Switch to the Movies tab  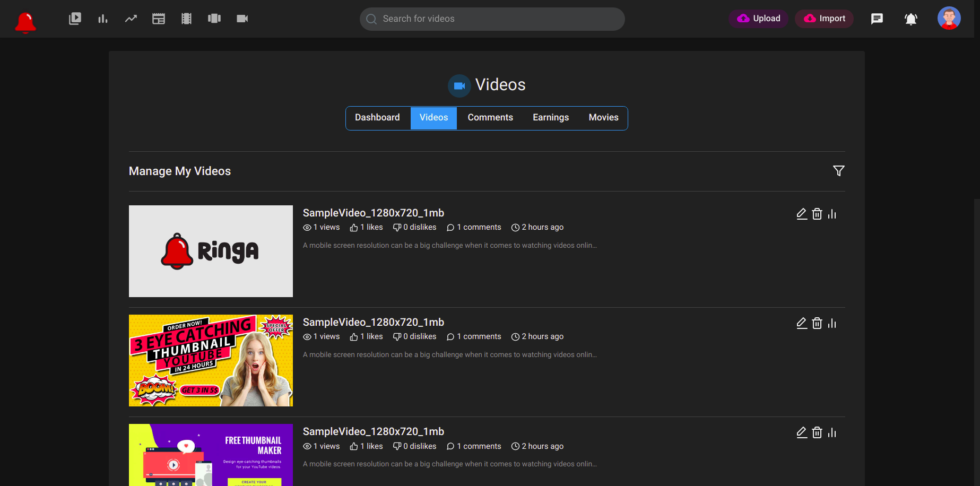coord(603,118)
